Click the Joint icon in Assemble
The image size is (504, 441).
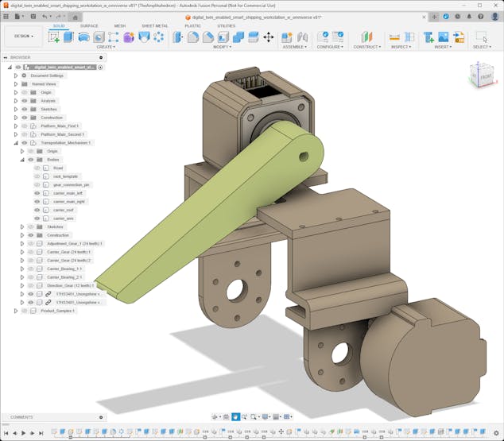(287, 37)
